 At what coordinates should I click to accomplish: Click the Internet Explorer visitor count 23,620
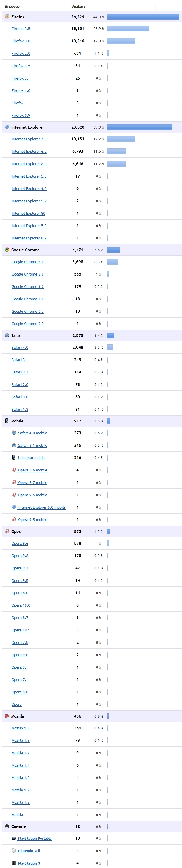point(78,127)
